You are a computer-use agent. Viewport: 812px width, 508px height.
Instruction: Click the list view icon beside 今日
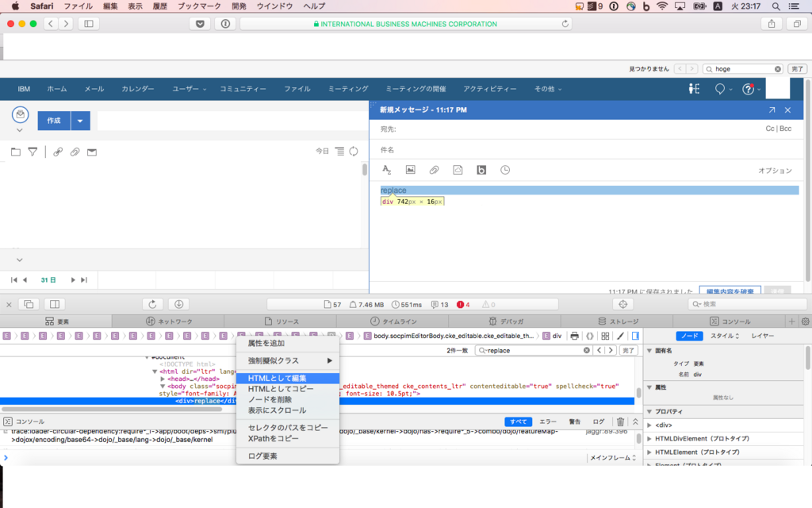(339, 152)
